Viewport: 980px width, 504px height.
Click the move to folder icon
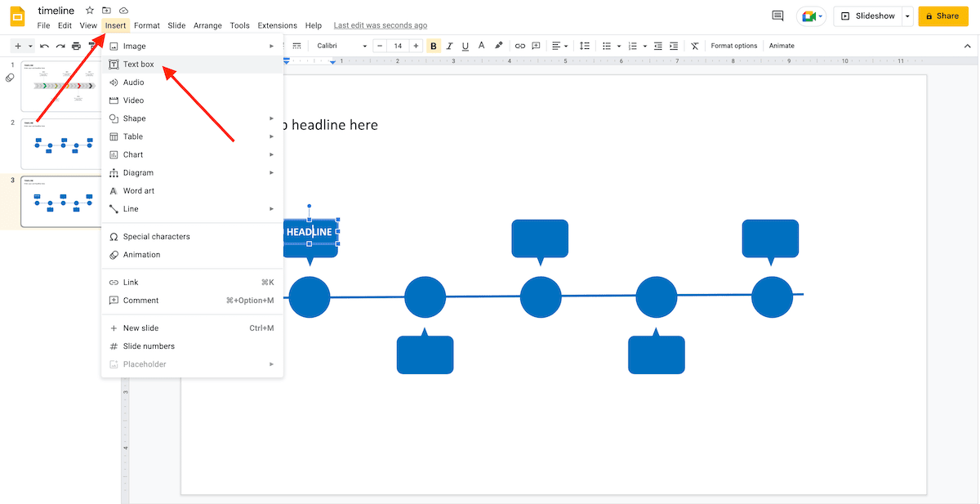click(107, 11)
